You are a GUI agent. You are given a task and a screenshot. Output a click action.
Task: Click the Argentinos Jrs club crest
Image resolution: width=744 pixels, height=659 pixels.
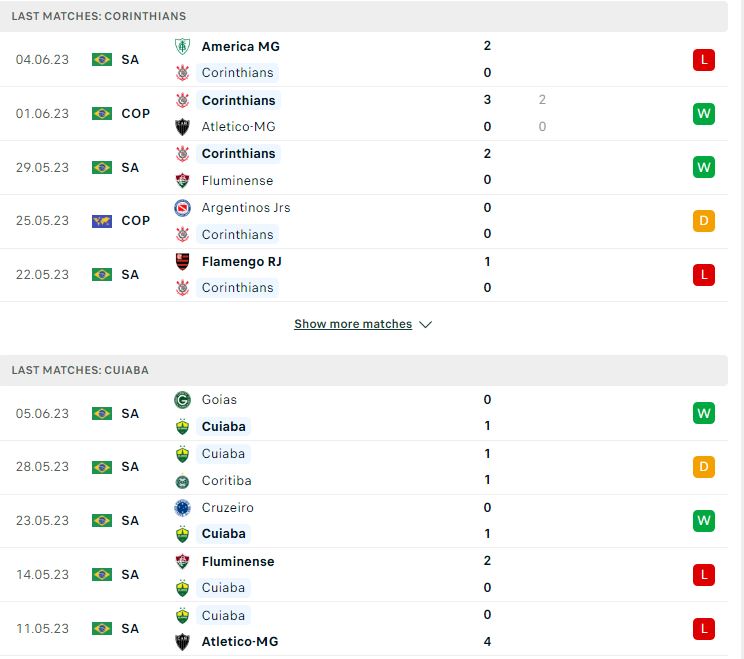tap(182, 208)
